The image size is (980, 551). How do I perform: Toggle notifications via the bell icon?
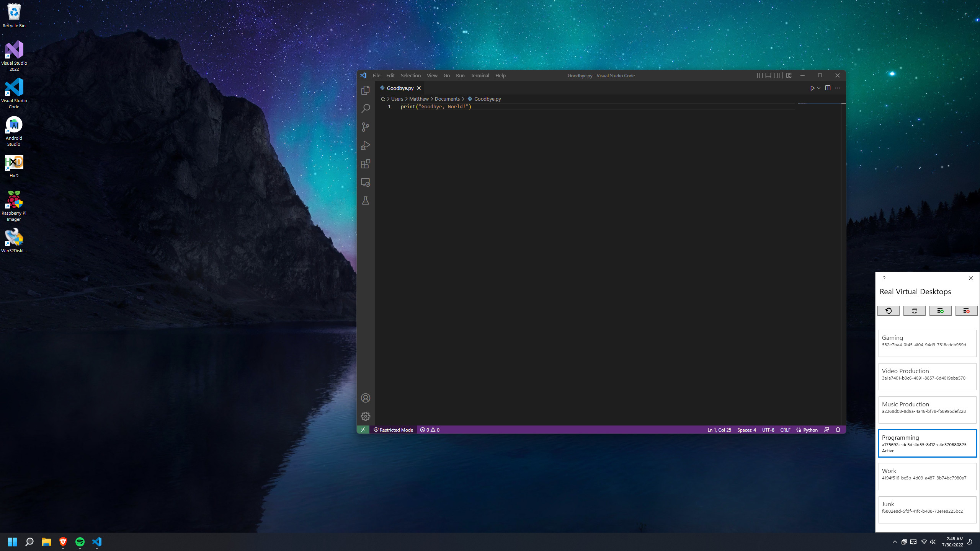click(838, 430)
